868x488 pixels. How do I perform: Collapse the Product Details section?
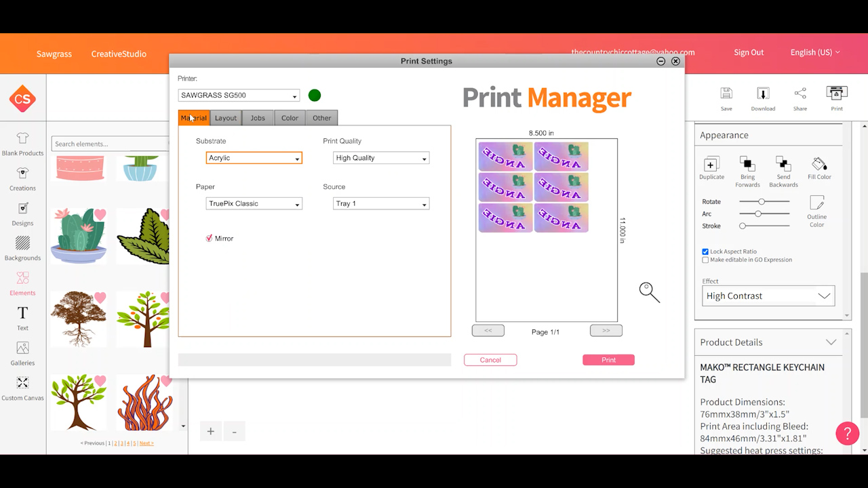831,342
